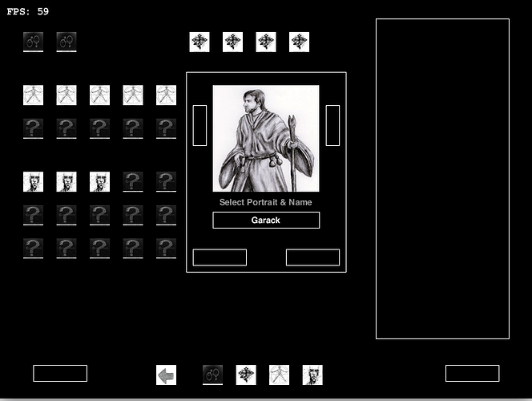This screenshot has width=532, height=401.
Task: Click the Select Portrait & Name label
Action: coord(266,202)
